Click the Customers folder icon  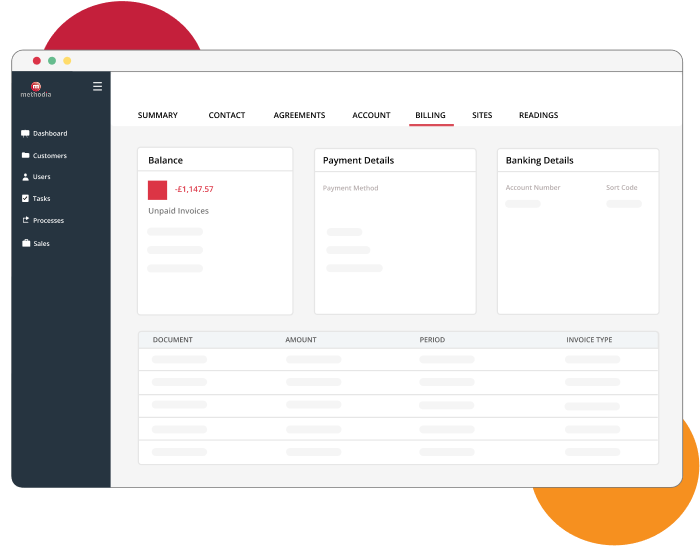[25, 155]
